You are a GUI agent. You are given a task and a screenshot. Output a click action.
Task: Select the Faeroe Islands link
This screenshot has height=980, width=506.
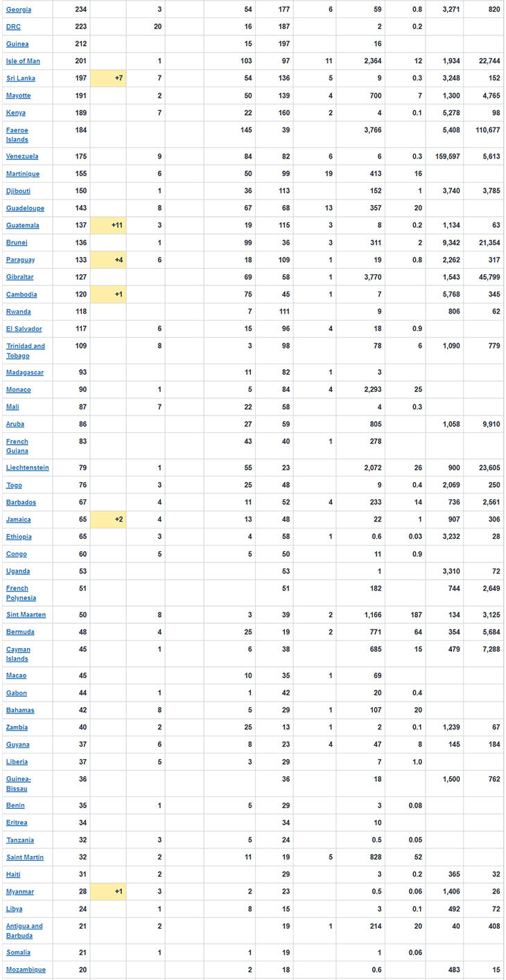pos(17,135)
